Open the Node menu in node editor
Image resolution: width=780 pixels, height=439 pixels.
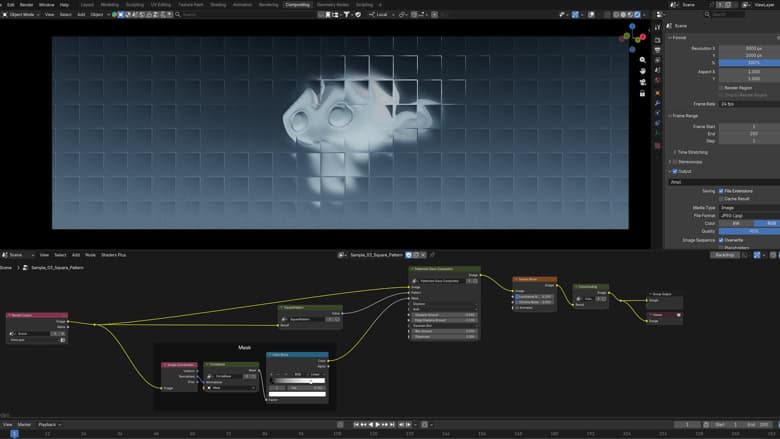[x=90, y=255]
